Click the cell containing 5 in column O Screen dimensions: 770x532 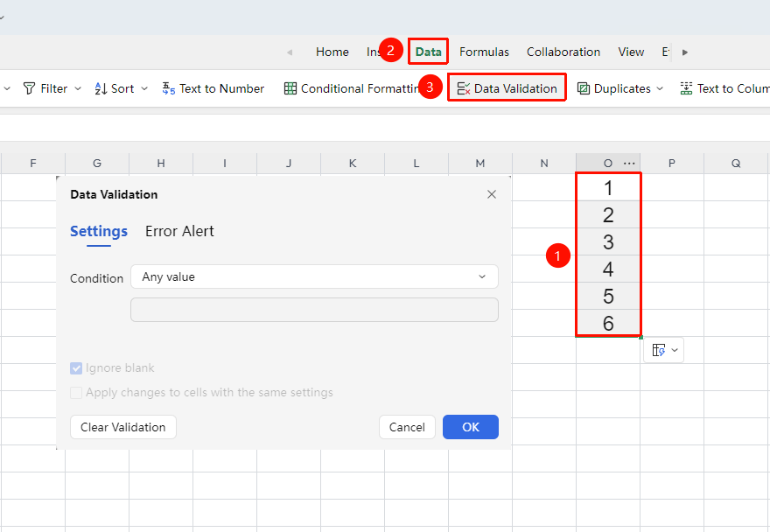[x=608, y=296]
